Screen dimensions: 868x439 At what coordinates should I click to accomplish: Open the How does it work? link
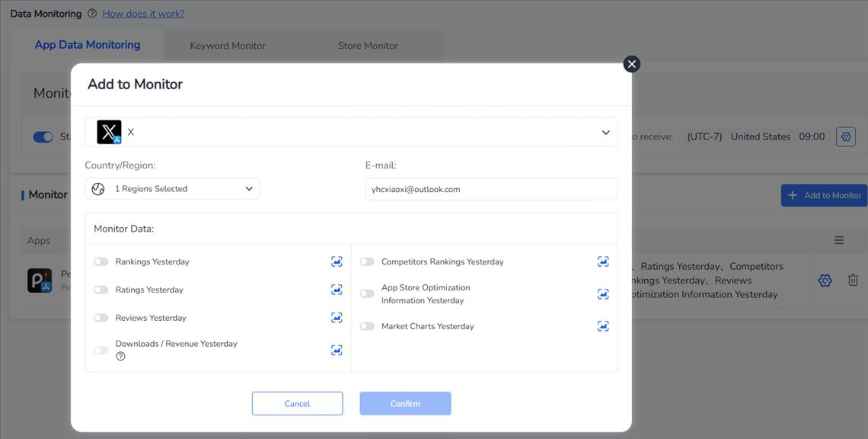pos(143,13)
